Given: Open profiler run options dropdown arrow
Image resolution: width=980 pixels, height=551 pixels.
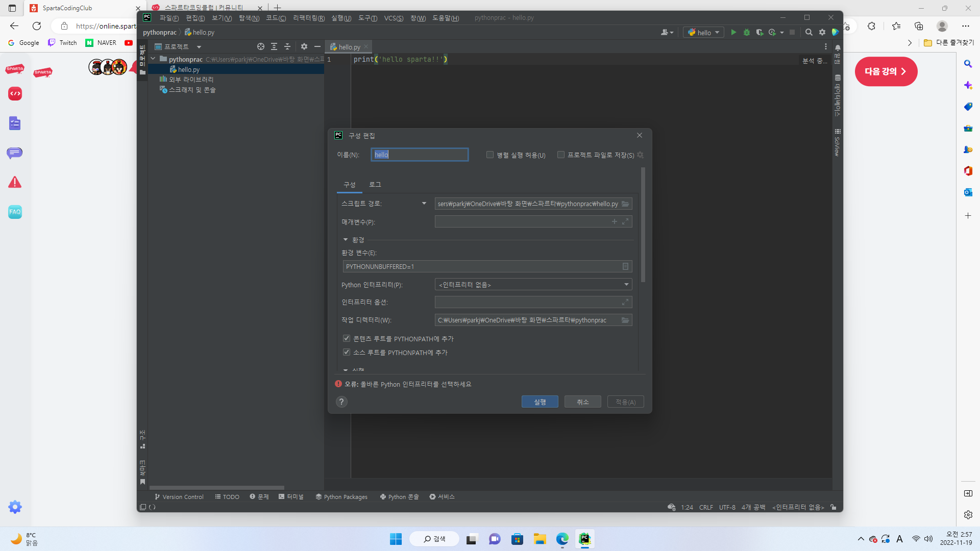Looking at the screenshot, I should click(x=782, y=33).
